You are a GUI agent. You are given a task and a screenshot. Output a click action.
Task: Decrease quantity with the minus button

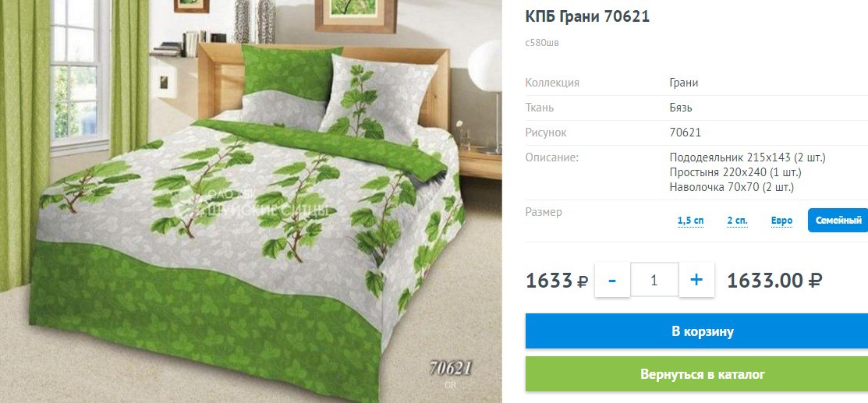[612, 280]
